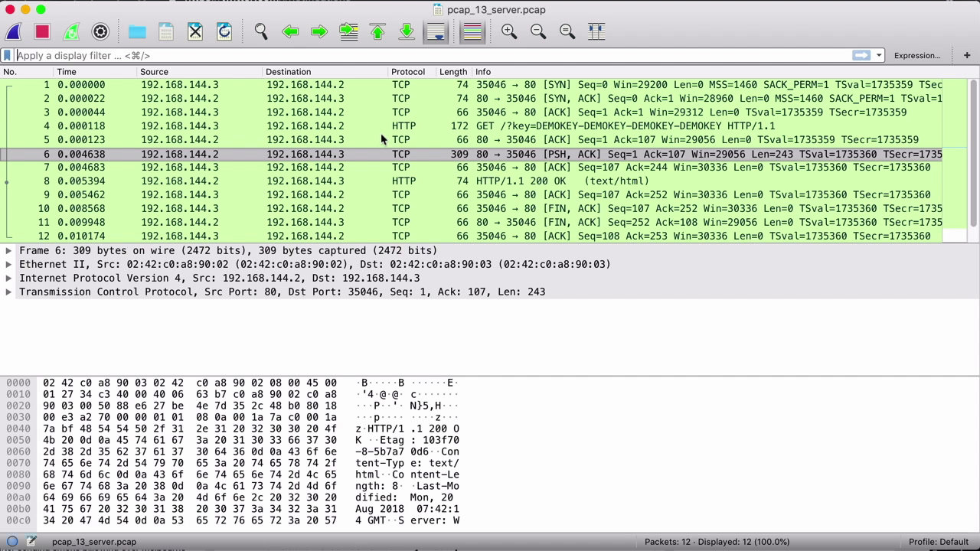Select packet 9 at time 0.005462
The width and height of the screenshot is (980, 551).
(472, 195)
